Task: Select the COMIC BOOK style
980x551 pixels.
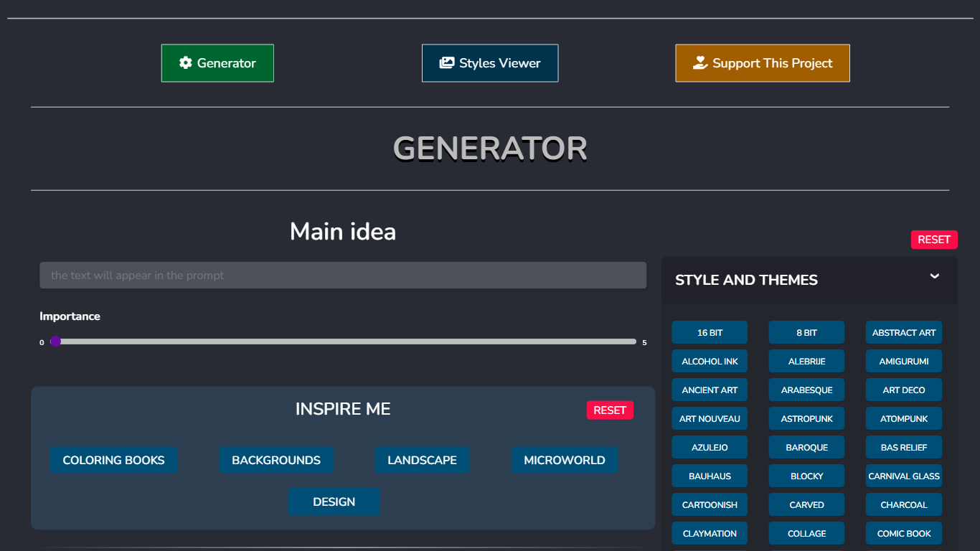Action: (x=903, y=533)
